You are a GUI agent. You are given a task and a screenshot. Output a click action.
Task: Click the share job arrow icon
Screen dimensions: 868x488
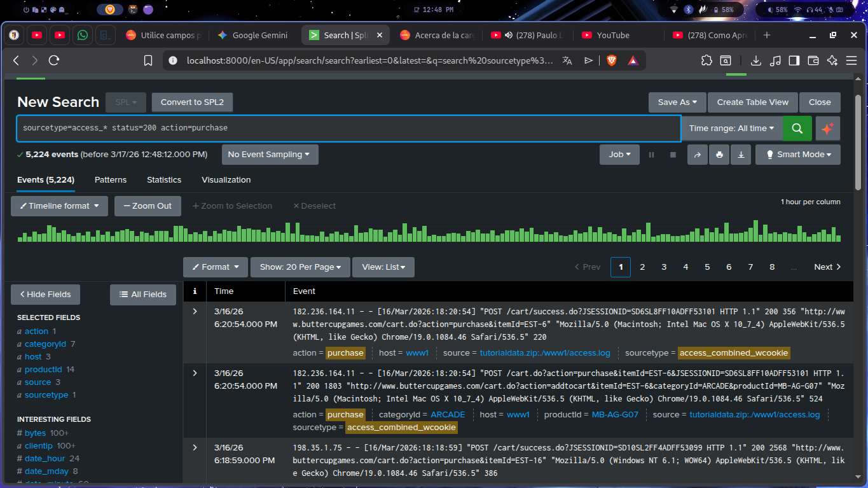tap(698, 155)
